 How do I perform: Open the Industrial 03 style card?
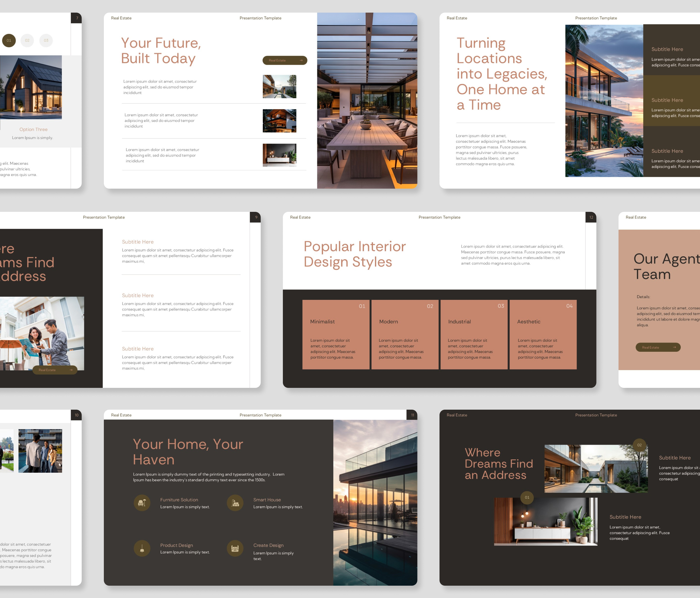(474, 334)
